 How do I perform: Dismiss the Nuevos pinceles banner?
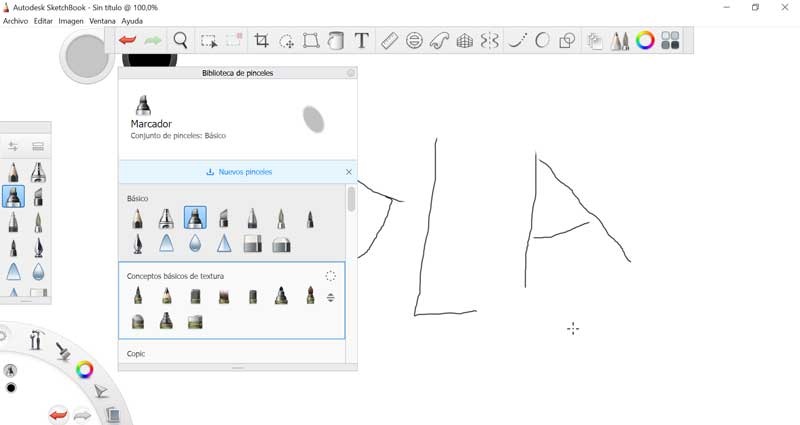pos(349,172)
